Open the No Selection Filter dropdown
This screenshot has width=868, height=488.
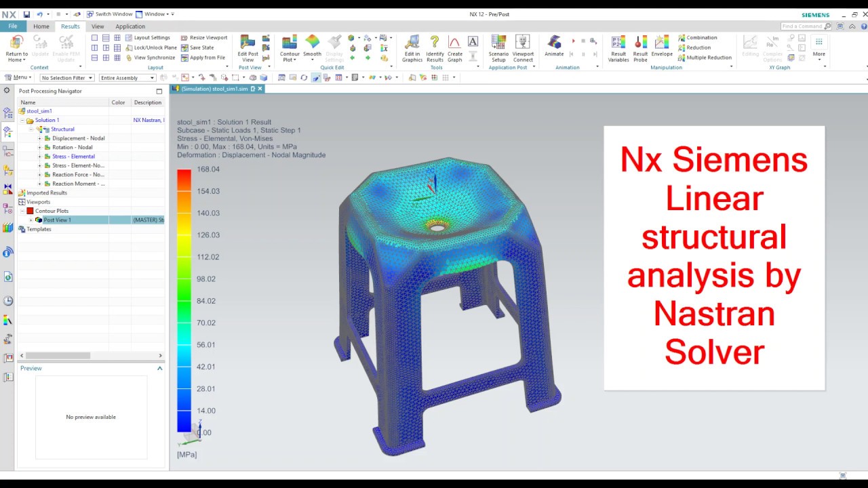pyautogui.click(x=66, y=78)
